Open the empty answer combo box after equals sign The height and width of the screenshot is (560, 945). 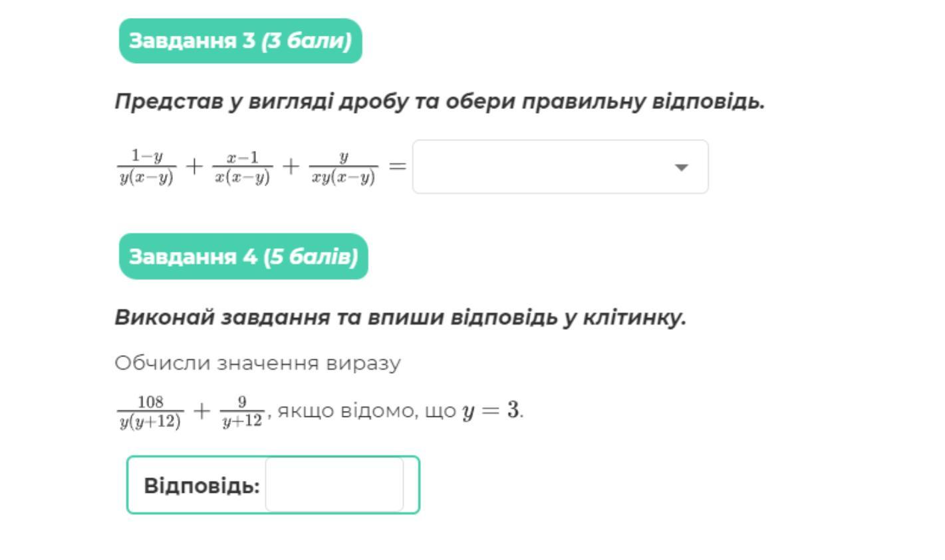pos(560,167)
